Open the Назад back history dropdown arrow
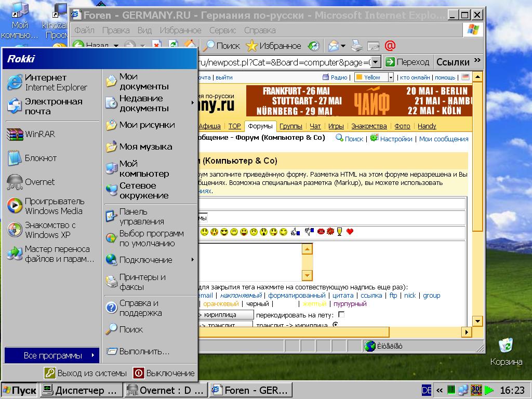The height and width of the screenshot is (399, 532). click(x=116, y=46)
